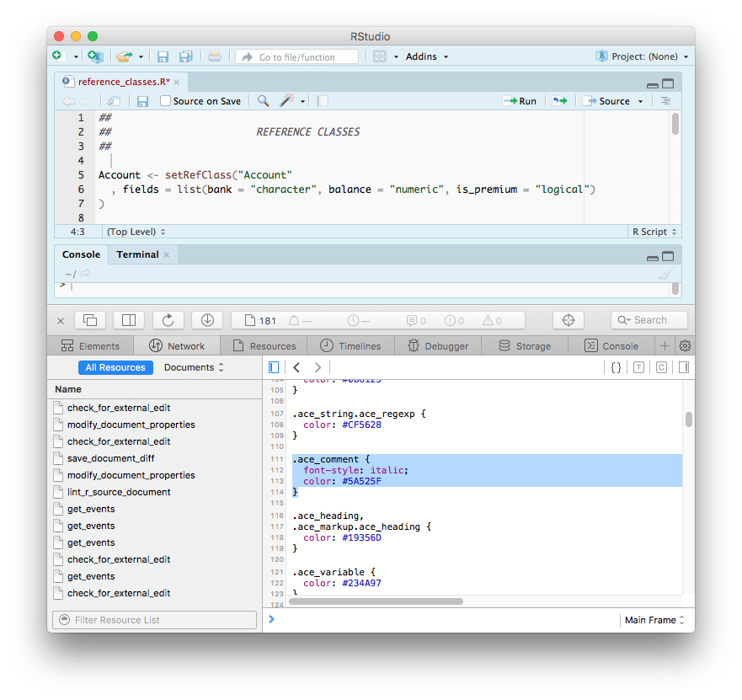Click the Show in new window icon
The height and width of the screenshot is (700, 742).
(114, 101)
